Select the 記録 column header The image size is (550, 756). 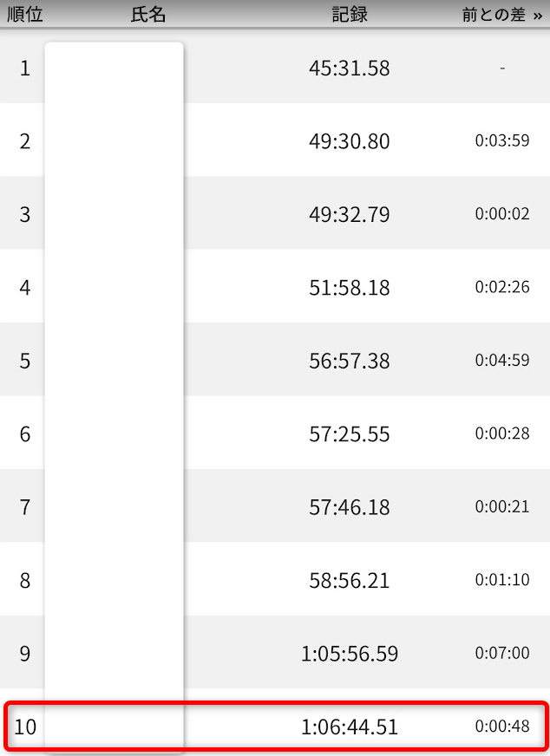coord(350,16)
